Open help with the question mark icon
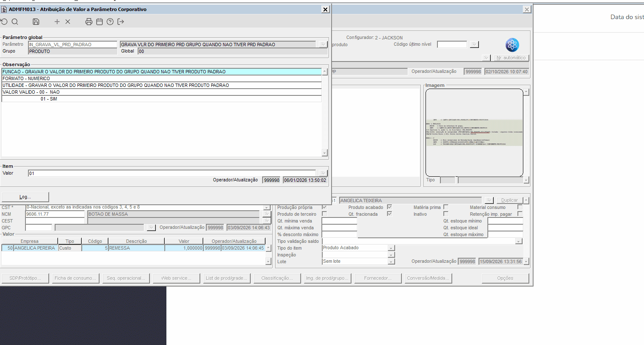 tap(110, 22)
